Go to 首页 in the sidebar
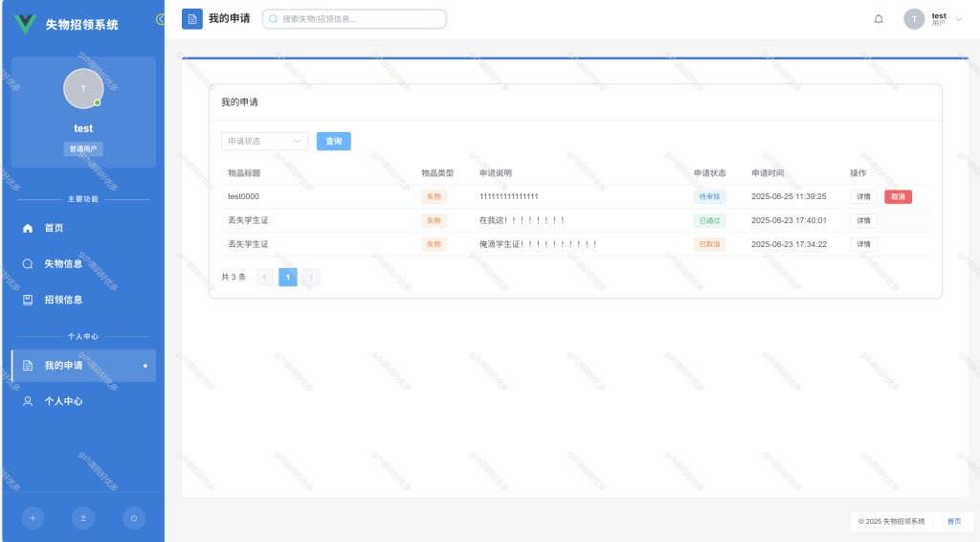Image resolution: width=980 pixels, height=542 pixels. 84,228
